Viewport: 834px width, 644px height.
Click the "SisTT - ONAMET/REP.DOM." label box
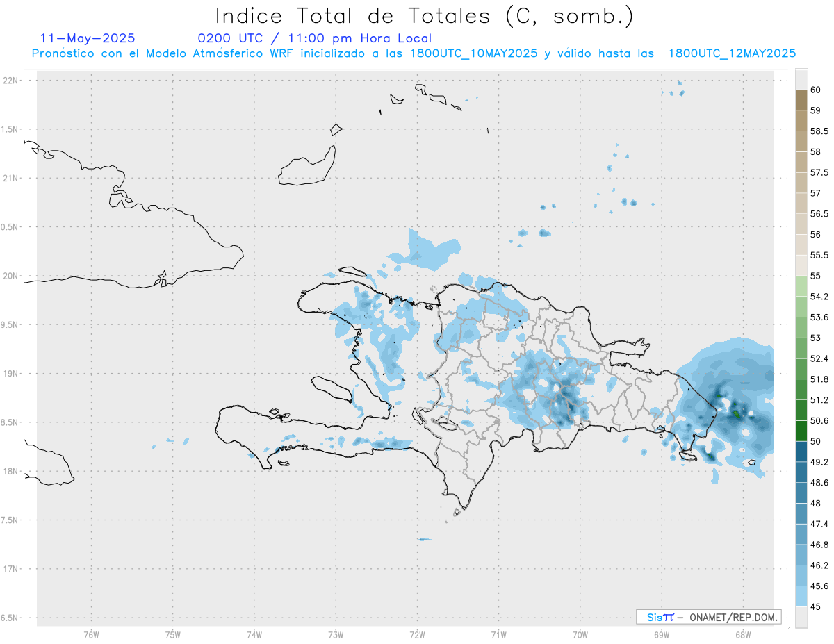pyautogui.click(x=708, y=617)
